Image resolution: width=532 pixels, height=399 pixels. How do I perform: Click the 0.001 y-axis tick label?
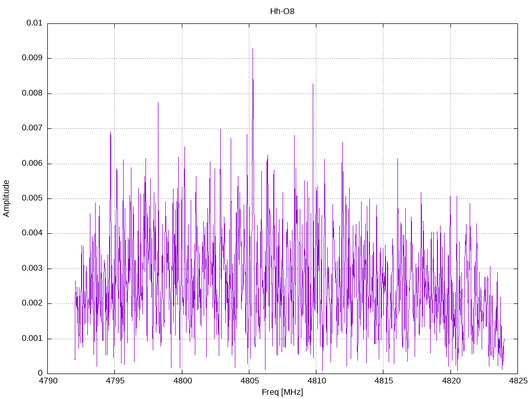pos(32,338)
